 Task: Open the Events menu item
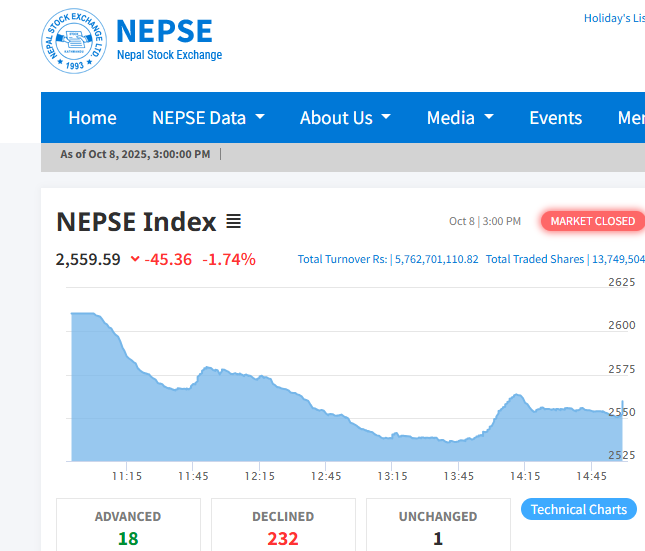[555, 118]
